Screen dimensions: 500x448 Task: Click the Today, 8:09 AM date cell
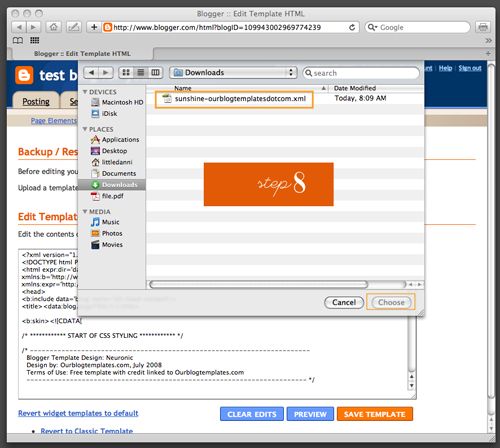[360, 98]
